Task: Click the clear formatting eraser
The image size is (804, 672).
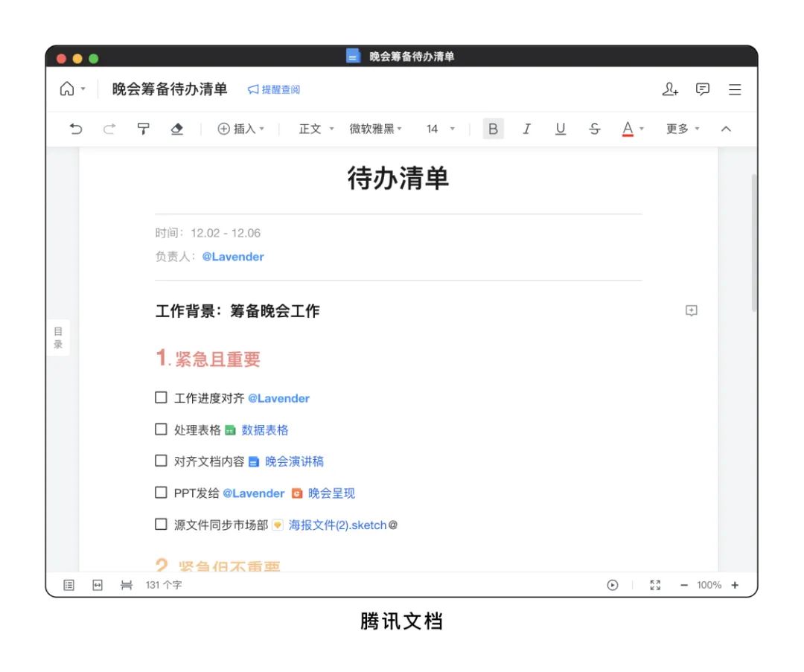Action: coord(177,129)
